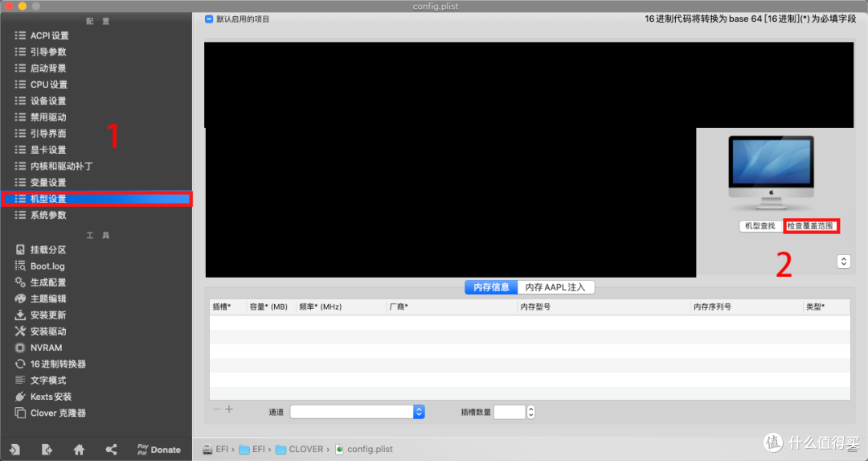This screenshot has width=868, height=461.
Task: Click the iMac model image
Action: (771, 173)
